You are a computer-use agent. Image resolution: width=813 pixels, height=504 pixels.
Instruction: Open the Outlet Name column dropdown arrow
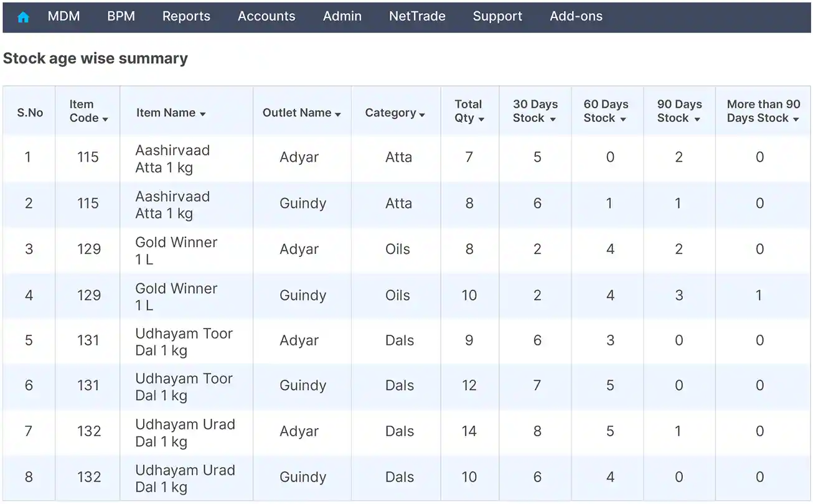pos(338,114)
